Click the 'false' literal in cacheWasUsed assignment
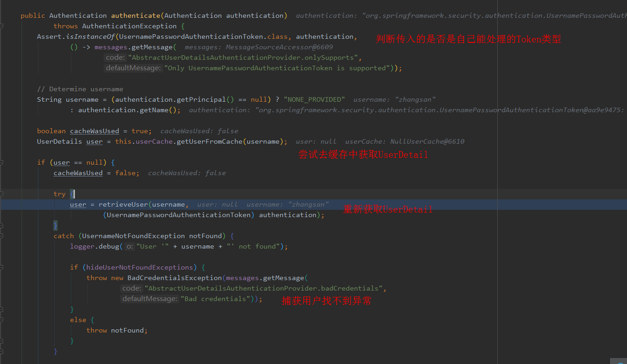627x364 pixels. coord(125,173)
